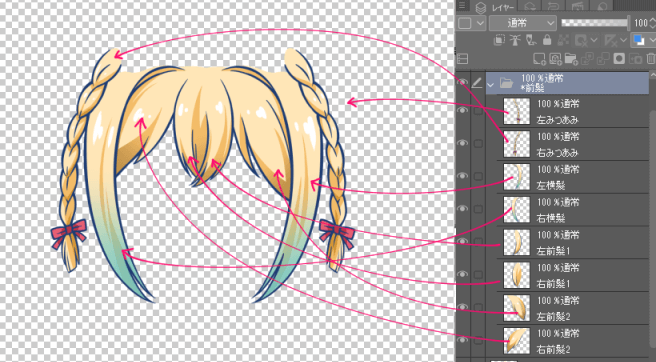Create a new layer folder
The width and height of the screenshot is (656, 362).
(x=571, y=59)
